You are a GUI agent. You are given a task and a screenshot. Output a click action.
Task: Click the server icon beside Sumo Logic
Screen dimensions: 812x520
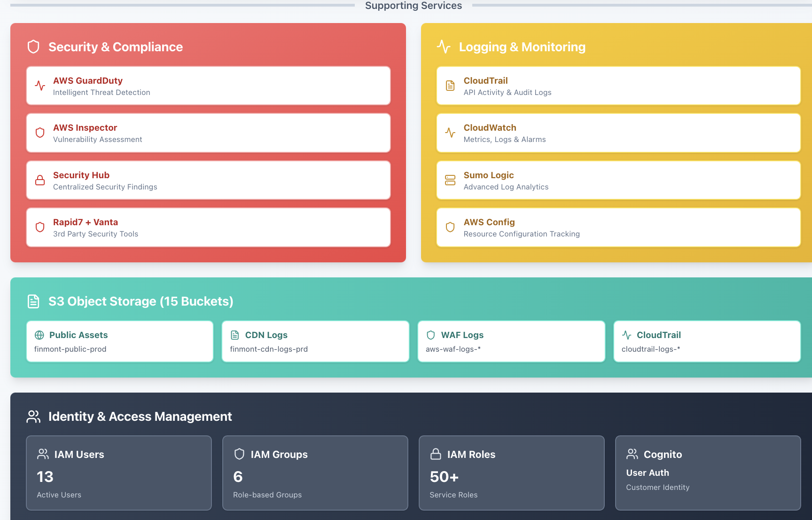(x=450, y=180)
